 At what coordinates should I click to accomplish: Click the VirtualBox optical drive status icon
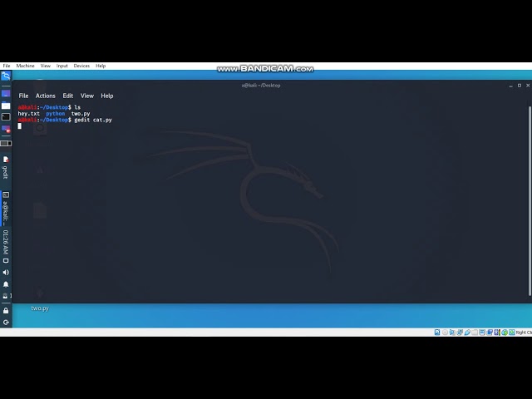[446, 332]
